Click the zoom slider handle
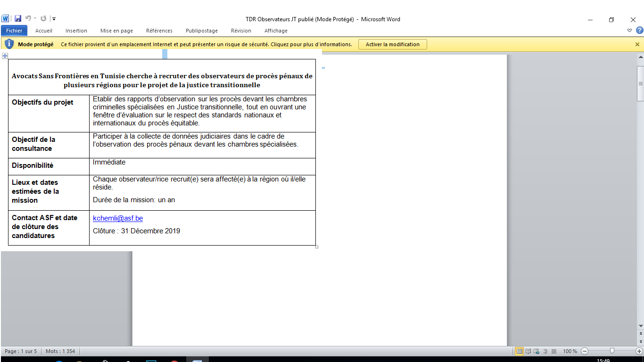Image resolution: width=644 pixels, height=362 pixels. [x=612, y=351]
